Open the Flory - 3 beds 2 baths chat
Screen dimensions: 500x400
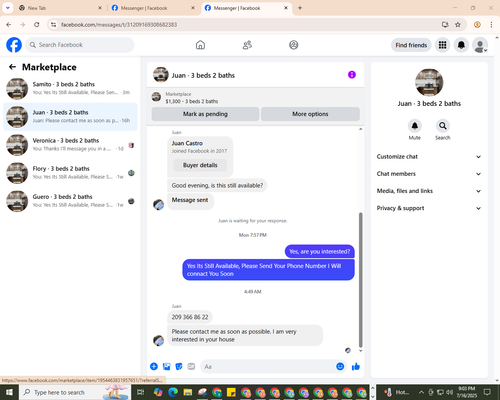(x=70, y=173)
